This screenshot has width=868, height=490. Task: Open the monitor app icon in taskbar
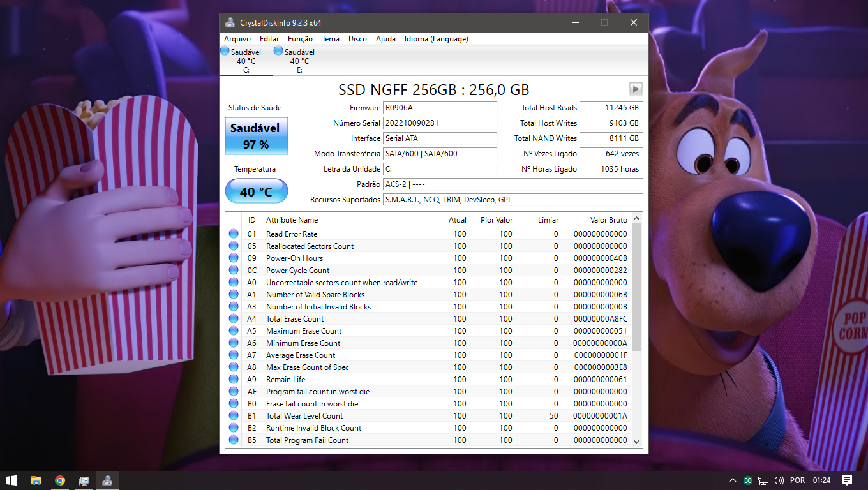click(84, 480)
